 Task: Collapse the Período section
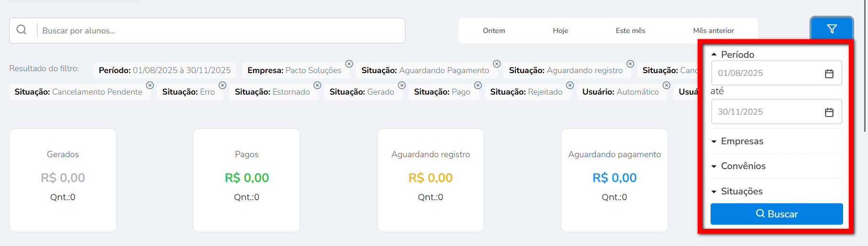pyautogui.click(x=714, y=55)
